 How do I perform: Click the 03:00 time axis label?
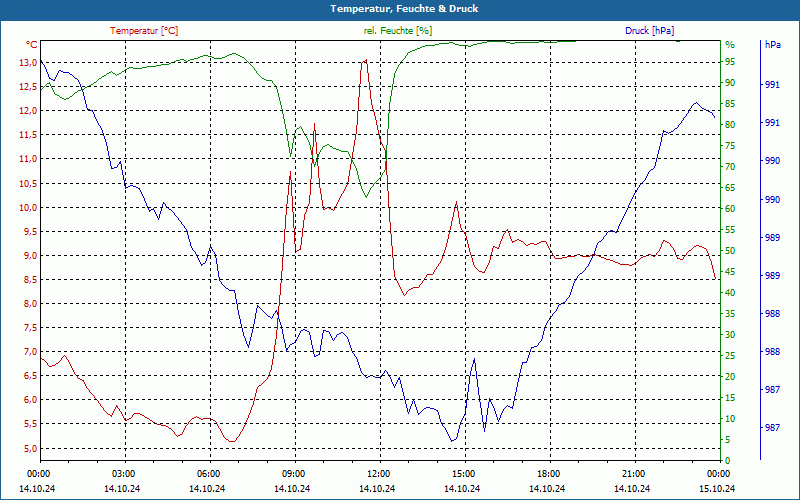coord(122,473)
